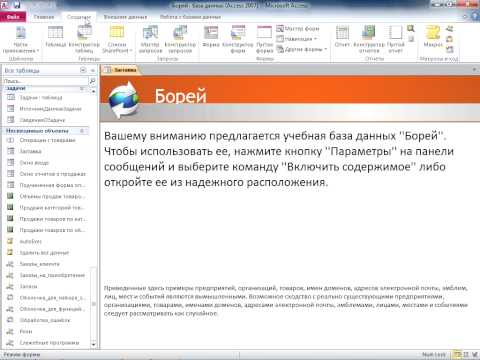
Task: Collapse the Неназначенные объекты group
Action: coord(82,131)
